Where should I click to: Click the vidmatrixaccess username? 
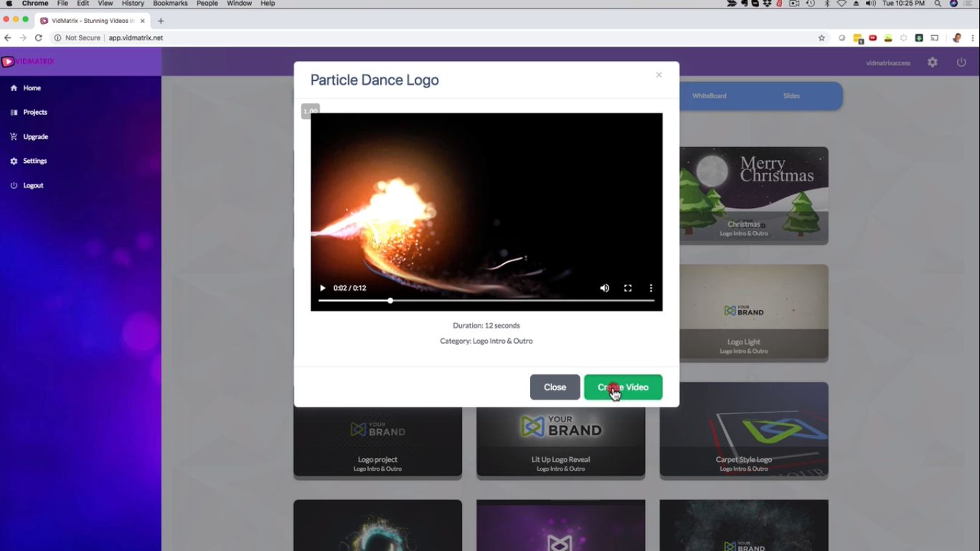tap(888, 63)
